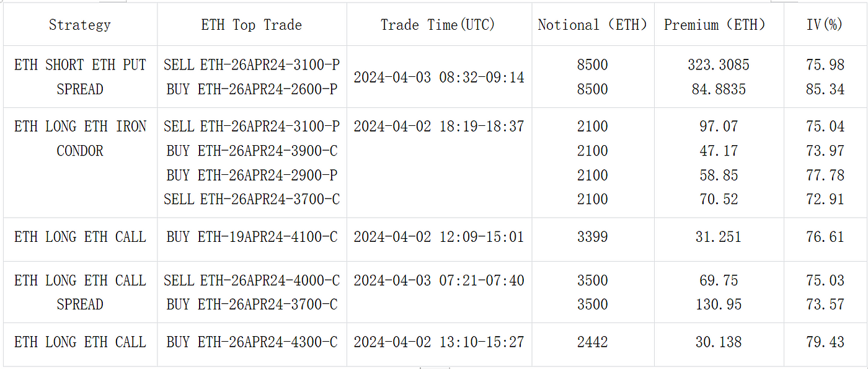Click trade time 2024-04-02 18:19-18:37
The height and width of the screenshot is (369, 868).
(439, 127)
